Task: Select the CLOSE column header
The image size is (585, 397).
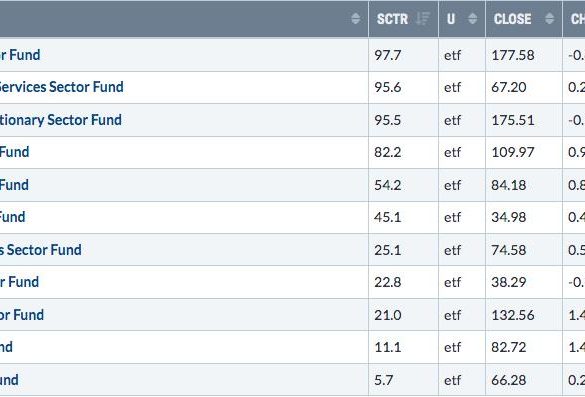Action: (524, 19)
